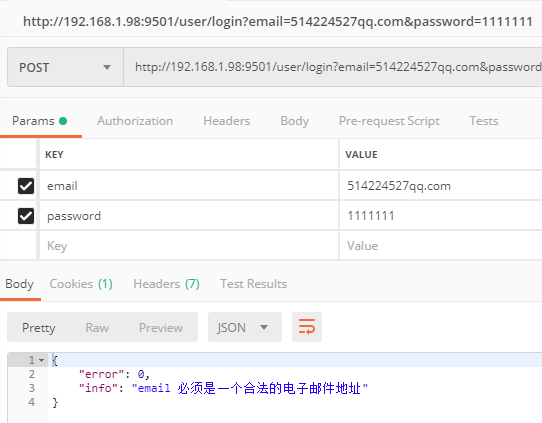Screen dimensions: 542x423
Task: Switch to the Authorization tab
Action: pos(135,121)
